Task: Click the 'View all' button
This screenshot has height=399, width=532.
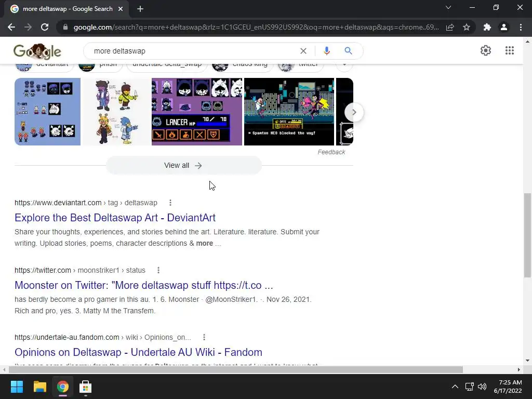Action: tap(183, 166)
